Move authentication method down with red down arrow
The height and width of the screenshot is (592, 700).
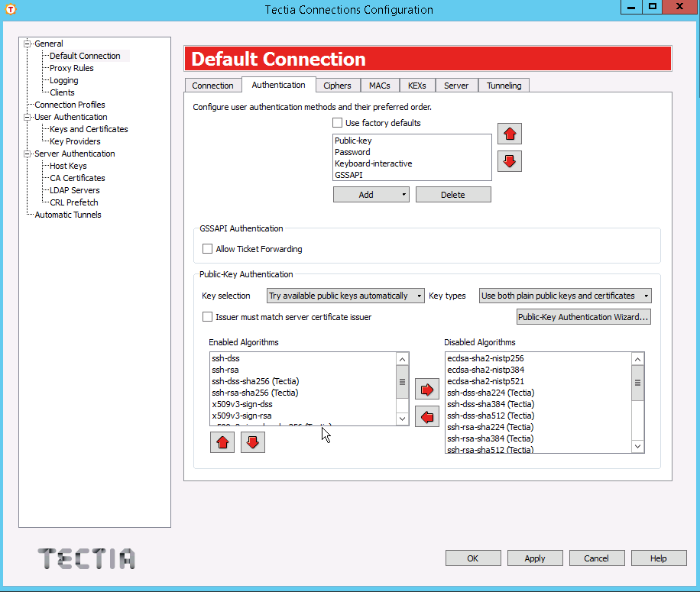click(x=510, y=161)
